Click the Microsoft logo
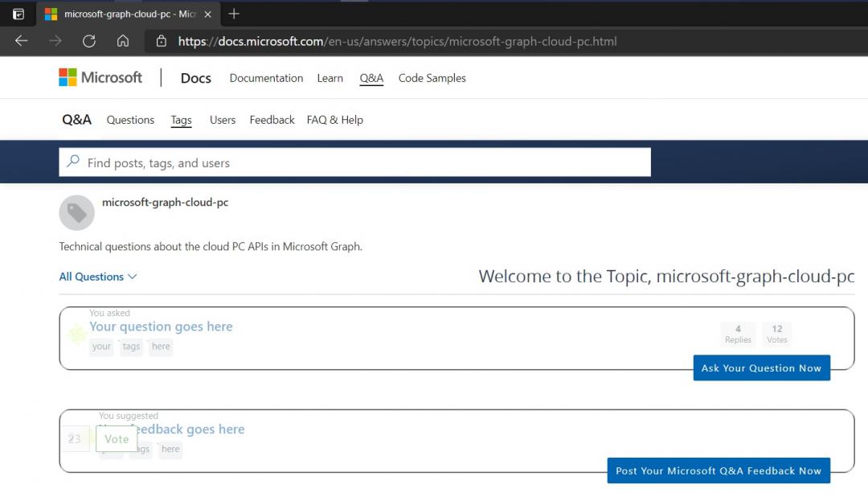868x497 pixels. point(100,78)
